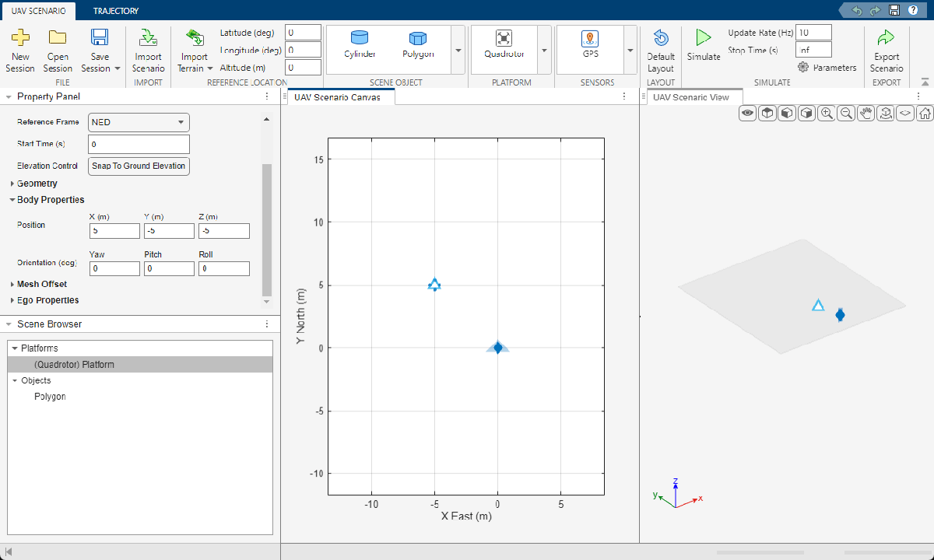Screen dimensions: 934x560
Task: Redo using the title bar arrow
Action: click(875, 10)
